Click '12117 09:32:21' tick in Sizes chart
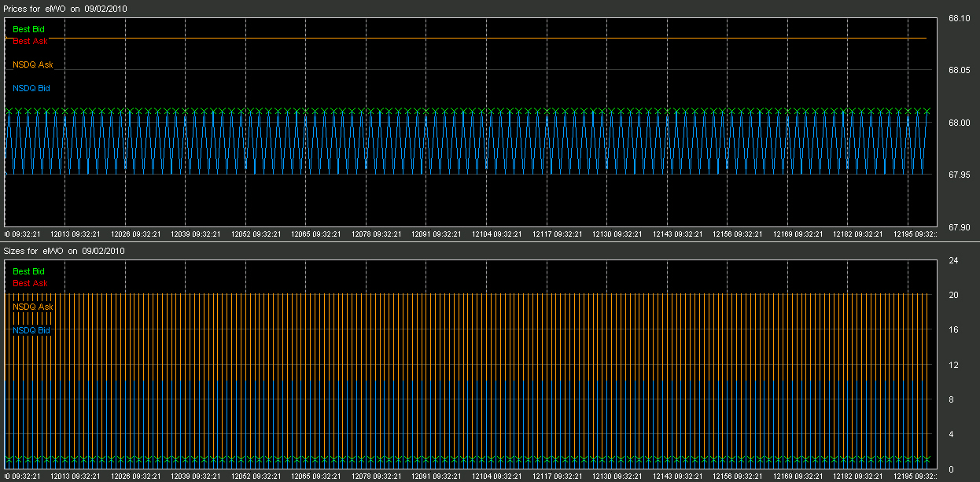 pos(558,476)
